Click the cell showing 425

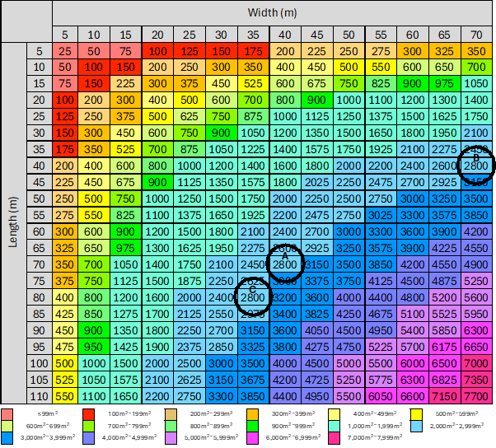65,314
